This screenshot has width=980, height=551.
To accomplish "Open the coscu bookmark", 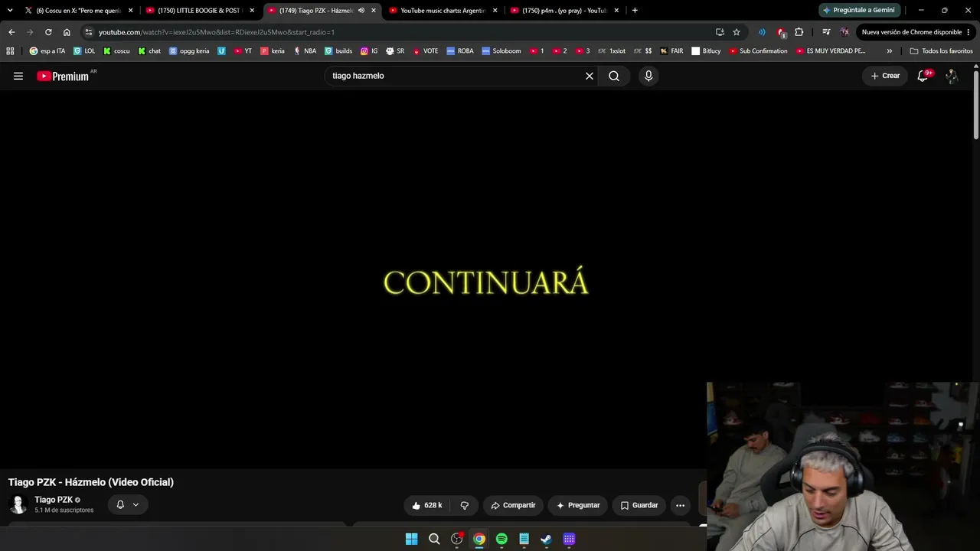I will tap(116, 51).
